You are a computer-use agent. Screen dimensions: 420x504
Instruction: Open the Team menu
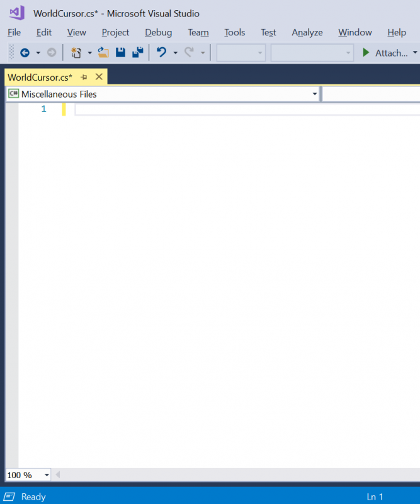point(198,33)
